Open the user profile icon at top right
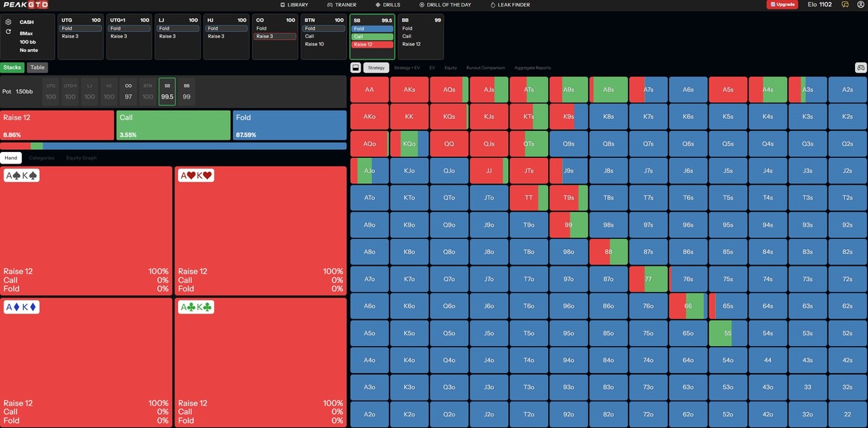868x428 pixels. coord(860,4)
